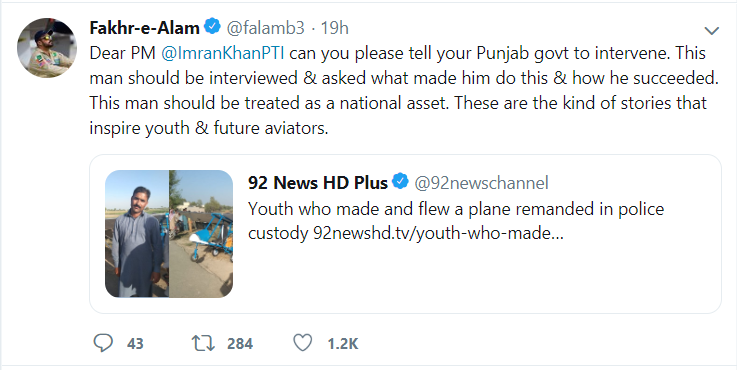Open Fakhr-e-Alam's profile picture

coord(47,47)
